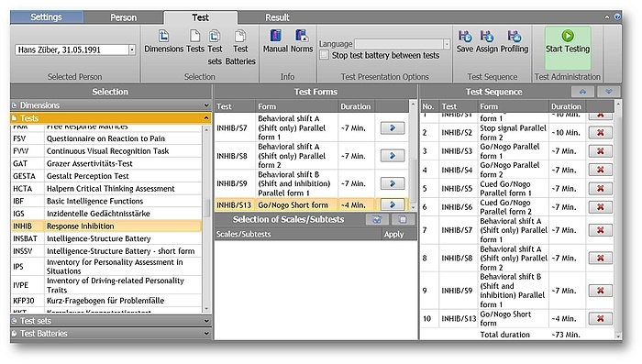The width and height of the screenshot is (642, 364).
Task: Select Stop signal Parallel form 2 row
Action: pos(517,133)
